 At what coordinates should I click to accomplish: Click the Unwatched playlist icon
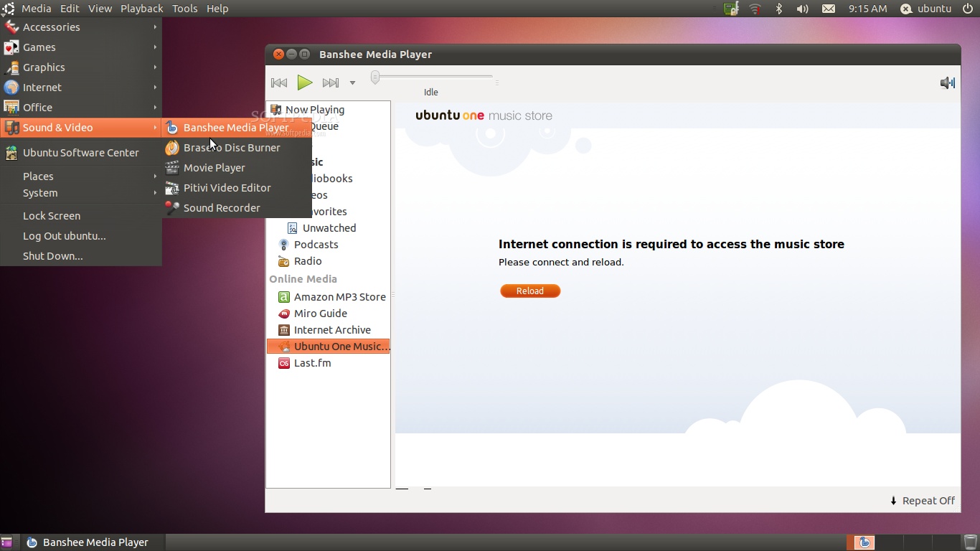(x=292, y=228)
